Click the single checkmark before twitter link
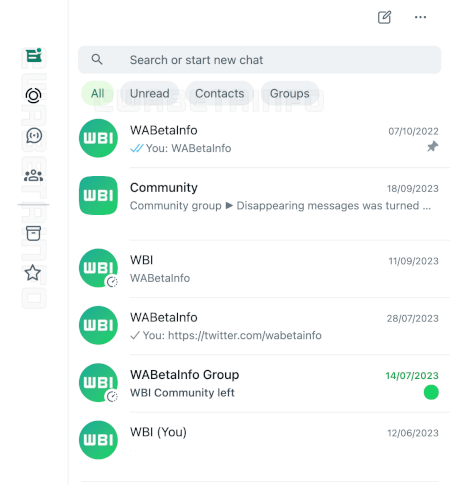 (x=135, y=335)
